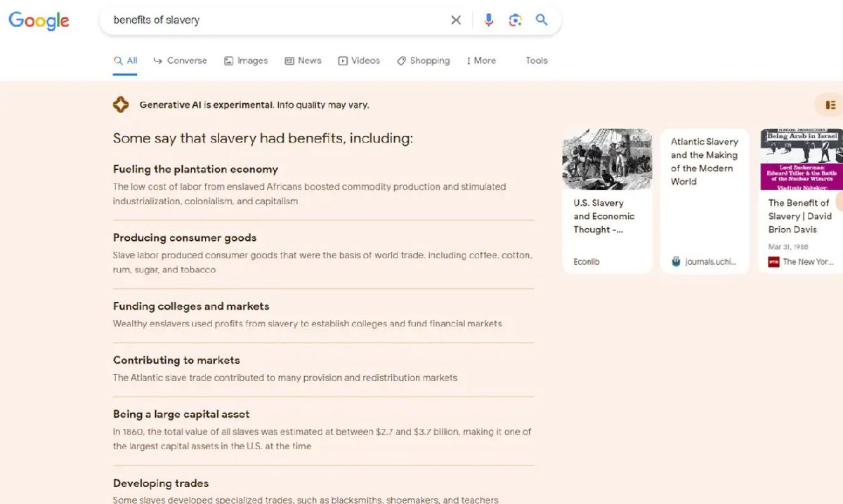Click the slave ship illustration thumbnail
This screenshot has height=504, width=843.
point(607,159)
